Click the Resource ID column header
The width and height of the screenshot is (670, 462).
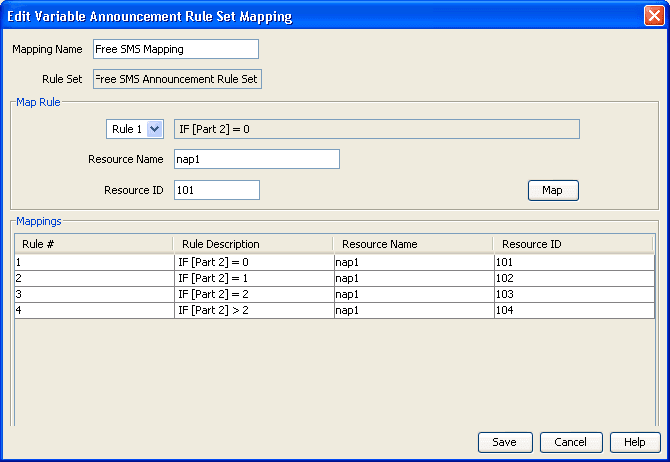click(573, 244)
